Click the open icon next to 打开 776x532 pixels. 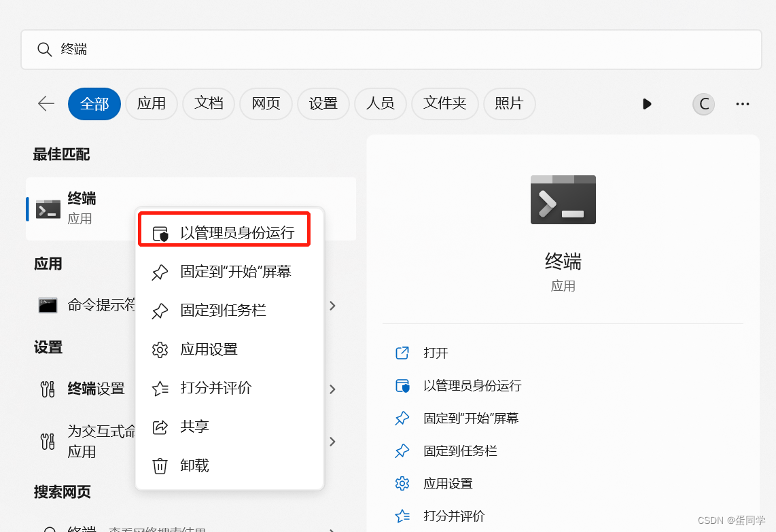[x=402, y=353]
